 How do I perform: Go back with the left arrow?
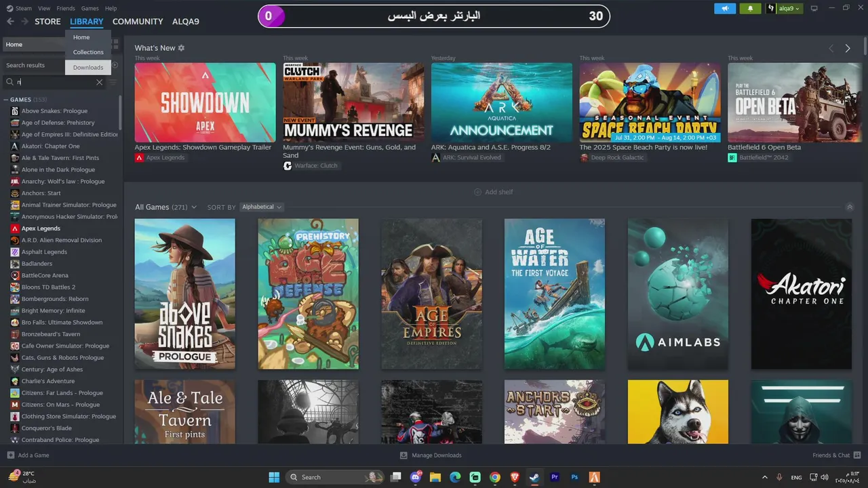tap(10, 22)
